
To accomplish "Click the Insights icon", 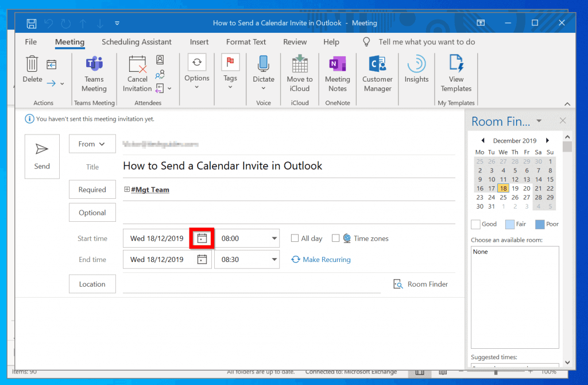I will pos(416,64).
